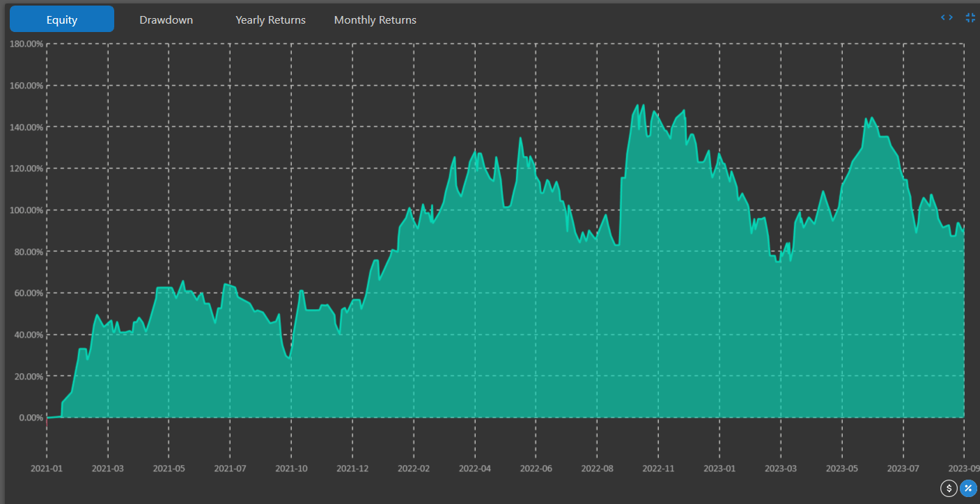Screen dimensions: 980x504
Task: Click the 40.00% y-axis label
Action: [29, 335]
